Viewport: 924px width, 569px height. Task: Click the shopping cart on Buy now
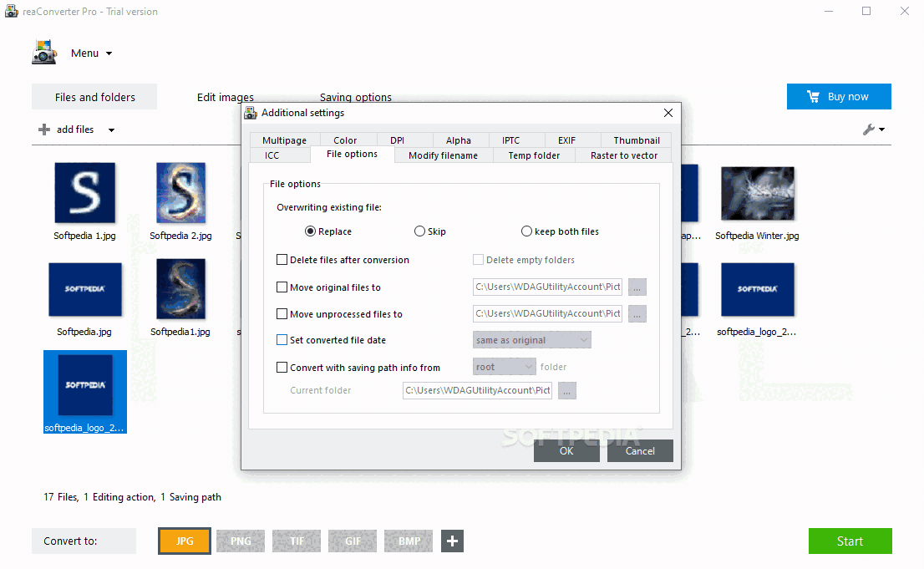pyautogui.click(x=813, y=96)
